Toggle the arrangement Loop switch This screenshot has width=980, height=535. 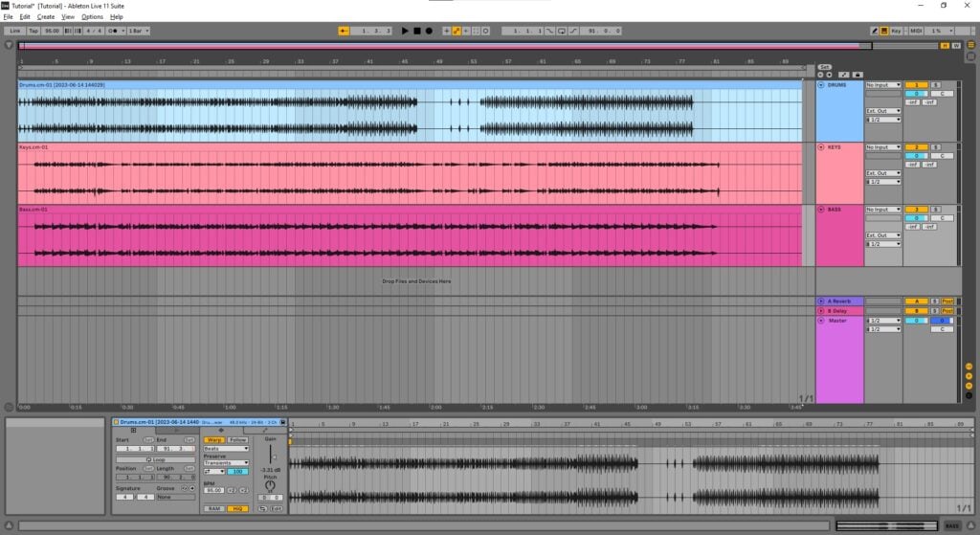tap(561, 31)
